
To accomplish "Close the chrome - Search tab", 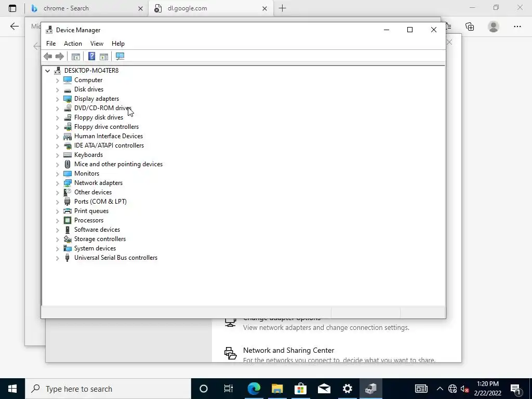I will click(140, 8).
